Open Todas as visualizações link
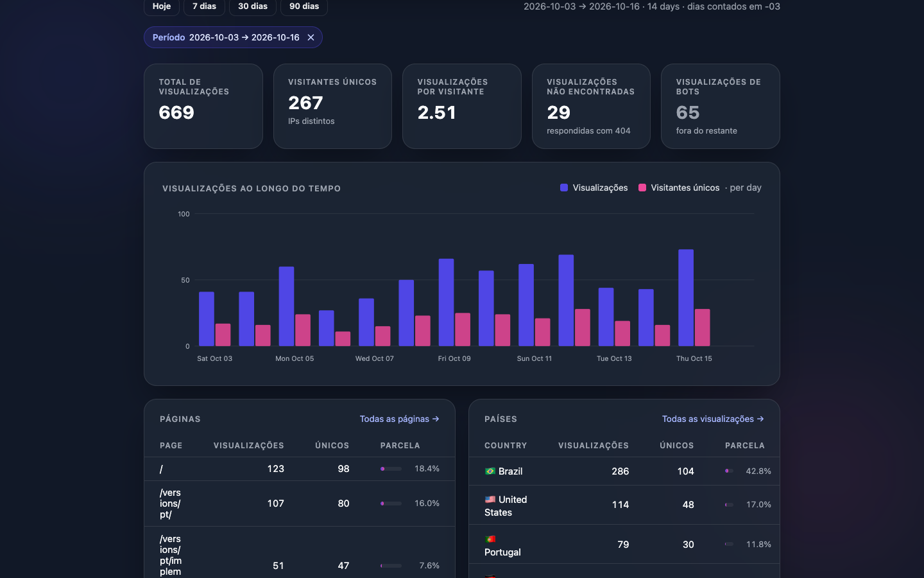This screenshot has width=924, height=578. (x=713, y=419)
